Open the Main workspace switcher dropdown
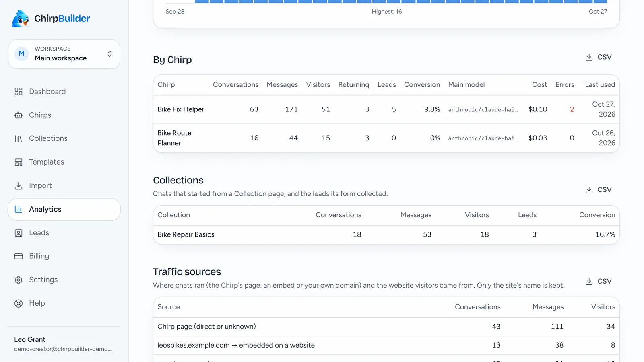644x362 pixels. click(x=64, y=54)
